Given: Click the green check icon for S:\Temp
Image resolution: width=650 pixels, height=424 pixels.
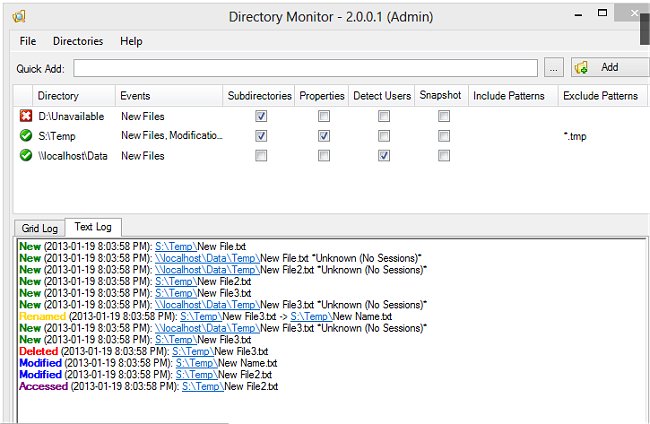Looking at the screenshot, I should 25,135.
